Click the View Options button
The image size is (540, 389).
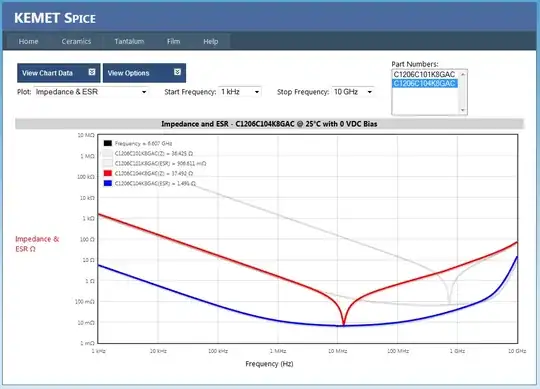144,73
